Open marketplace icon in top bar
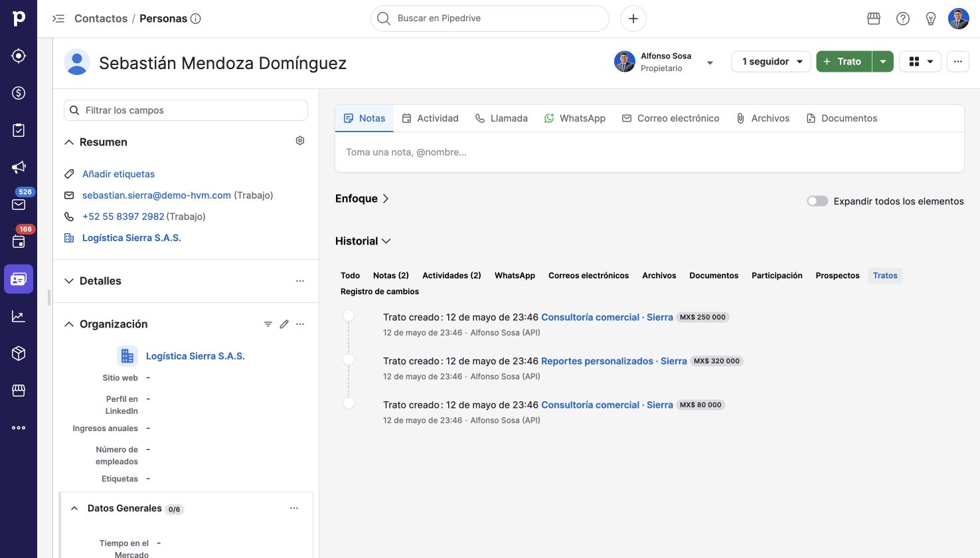Screen dimensions: 980x558 [874, 19]
